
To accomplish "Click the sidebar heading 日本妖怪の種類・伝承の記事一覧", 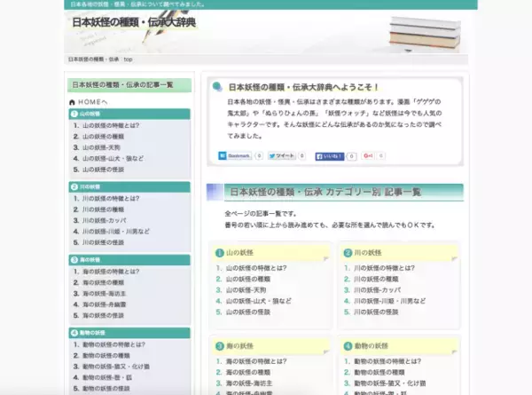I will click(123, 85).
